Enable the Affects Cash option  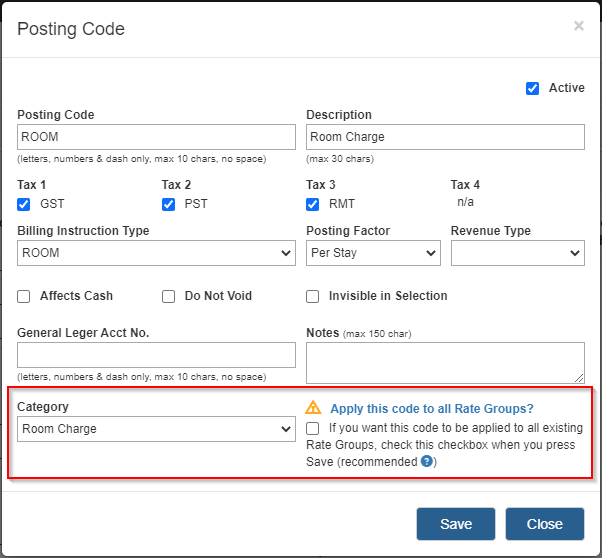click(23, 296)
